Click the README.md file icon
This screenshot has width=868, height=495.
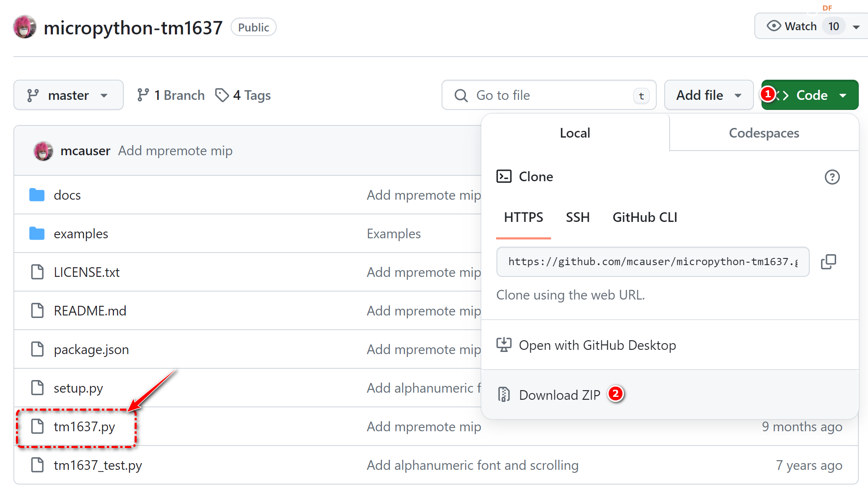coord(37,311)
